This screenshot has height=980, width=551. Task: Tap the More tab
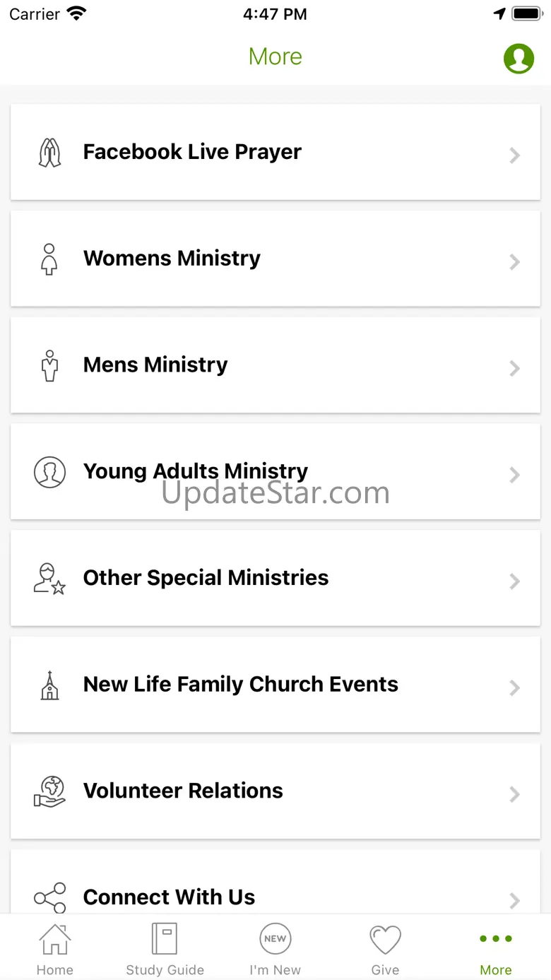(x=495, y=948)
